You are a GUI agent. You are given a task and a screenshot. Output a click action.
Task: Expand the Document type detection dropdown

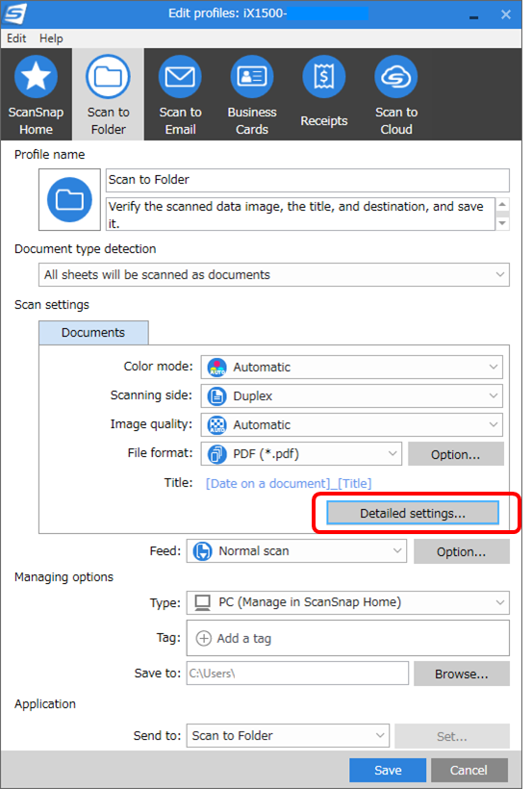pyautogui.click(x=274, y=275)
